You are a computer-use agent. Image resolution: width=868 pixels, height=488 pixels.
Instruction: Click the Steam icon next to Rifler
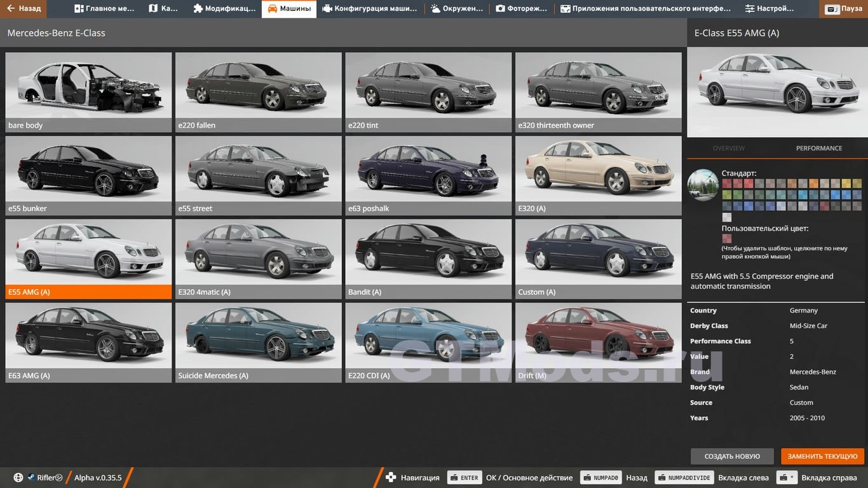tap(31, 478)
